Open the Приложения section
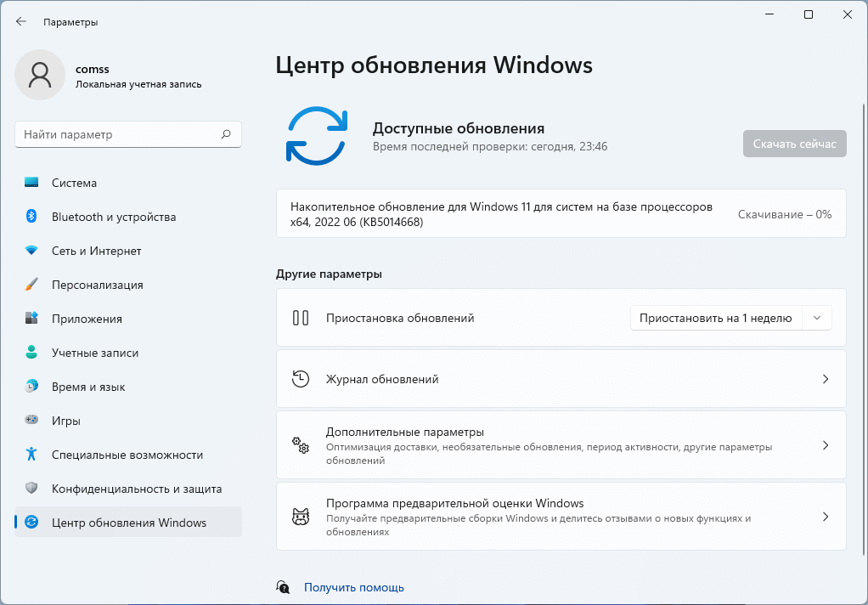 [x=128, y=319]
